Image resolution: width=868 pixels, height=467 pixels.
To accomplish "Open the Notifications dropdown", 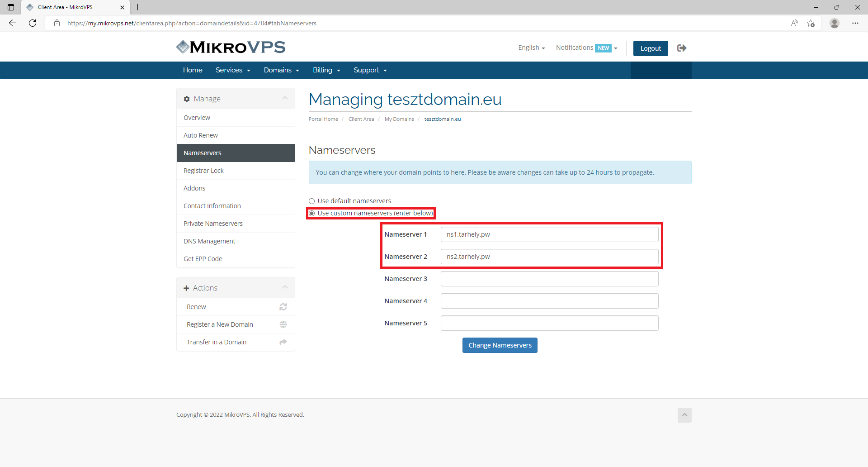I will [586, 48].
